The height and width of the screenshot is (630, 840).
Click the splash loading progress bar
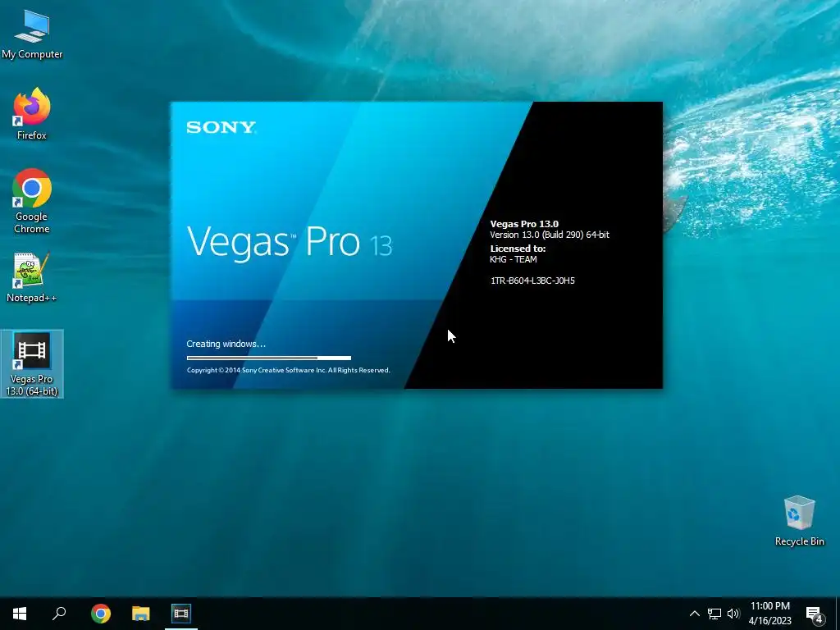click(x=269, y=358)
